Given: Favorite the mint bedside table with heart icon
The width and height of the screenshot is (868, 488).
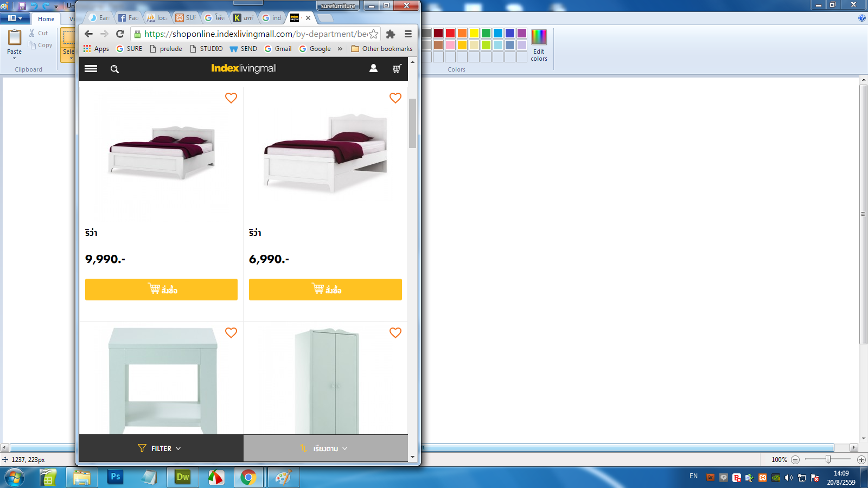Looking at the screenshot, I should click(x=231, y=333).
